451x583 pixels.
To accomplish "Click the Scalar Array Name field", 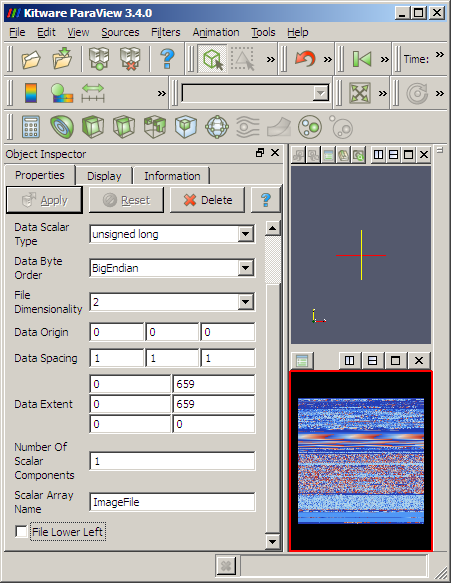I will coord(172,502).
